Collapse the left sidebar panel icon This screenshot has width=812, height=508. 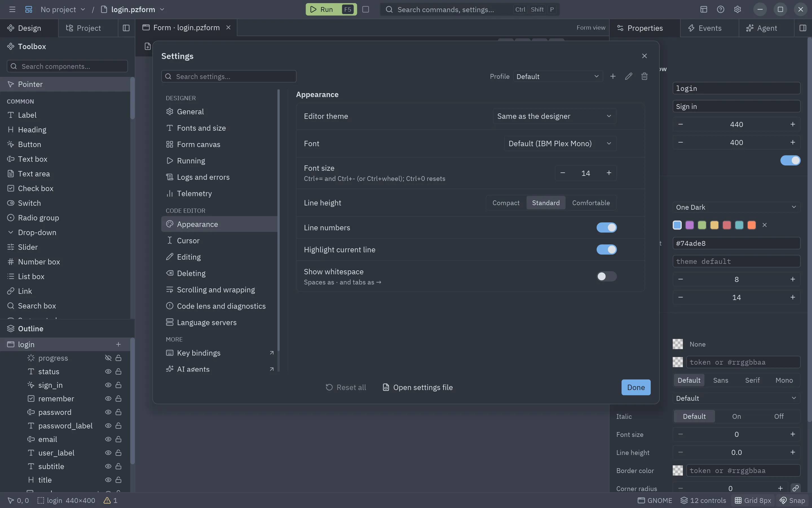point(126,28)
